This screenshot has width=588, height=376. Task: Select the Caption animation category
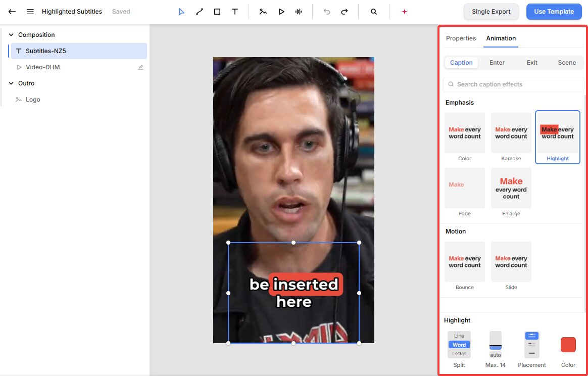[461, 63]
